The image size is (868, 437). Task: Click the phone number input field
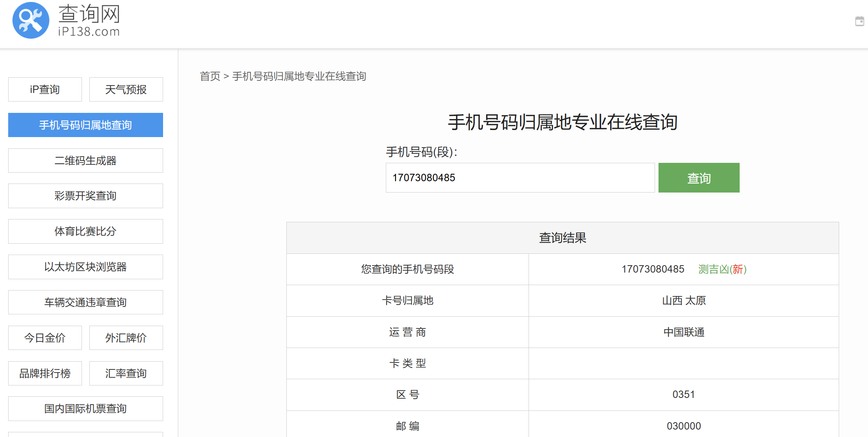520,178
